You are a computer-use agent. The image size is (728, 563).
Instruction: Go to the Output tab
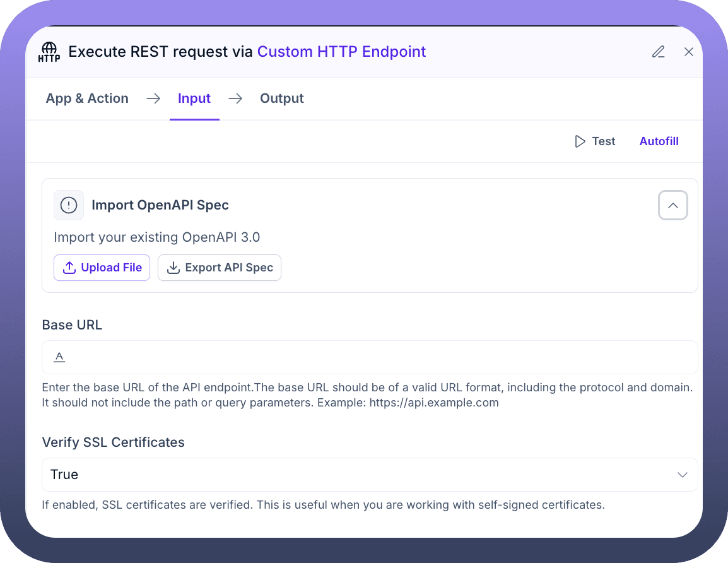[282, 98]
